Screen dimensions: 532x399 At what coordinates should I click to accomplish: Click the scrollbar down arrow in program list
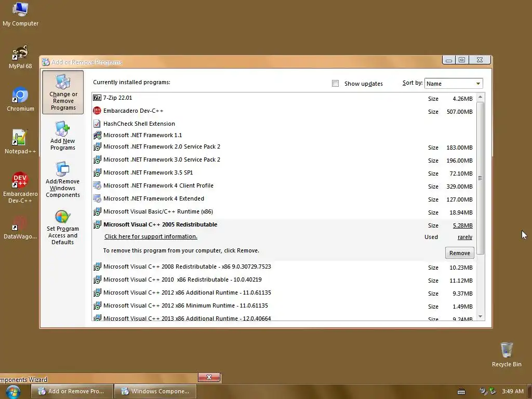coord(480,316)
